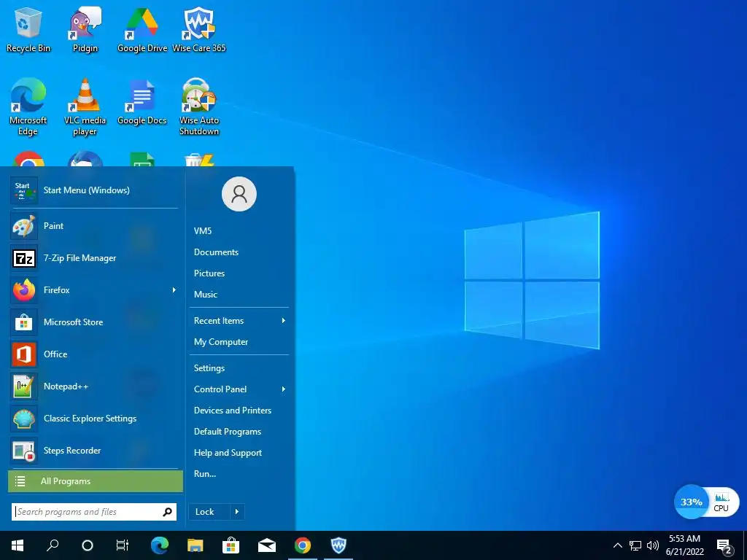The height and width of the screenshot is (560, 747).
Task: Open Edge from the taskbar
Action: tap(160, 545)
